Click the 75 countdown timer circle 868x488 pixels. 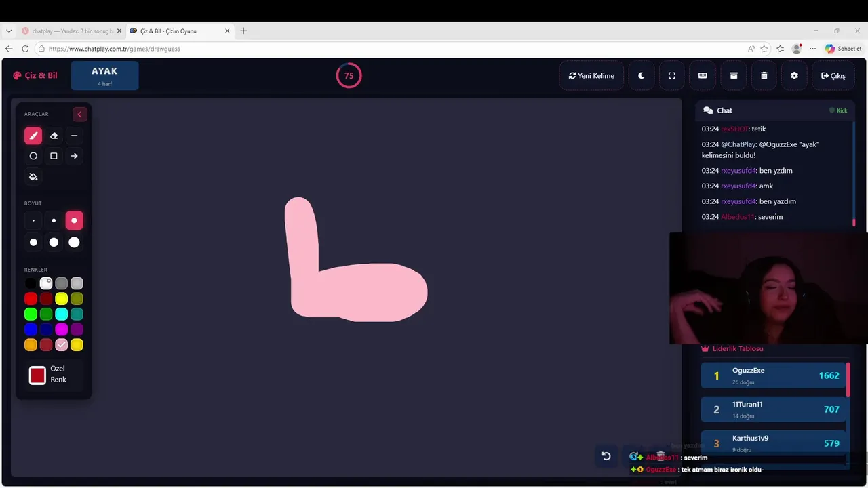(x=349, y=76)
